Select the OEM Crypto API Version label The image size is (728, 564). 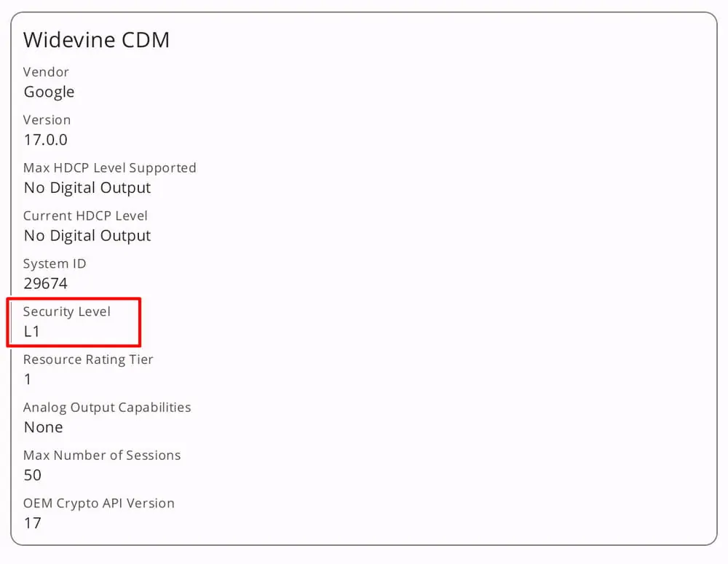click(99, 504)
